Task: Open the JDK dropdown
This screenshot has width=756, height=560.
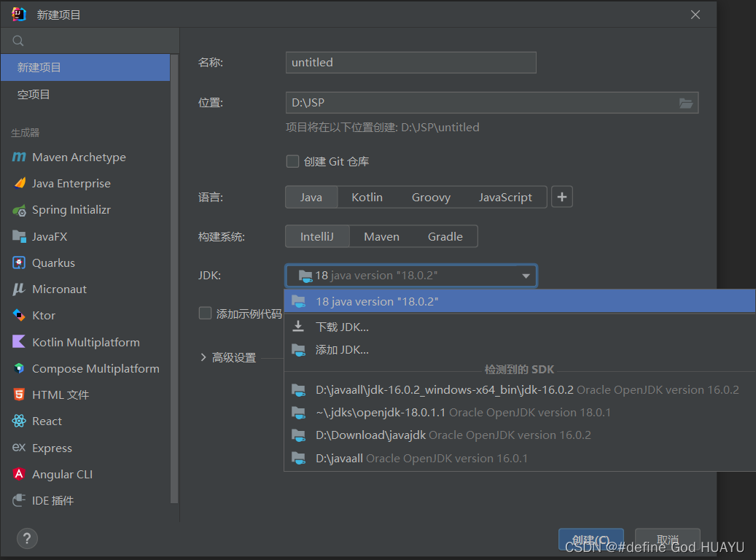Action: point(410,276)
